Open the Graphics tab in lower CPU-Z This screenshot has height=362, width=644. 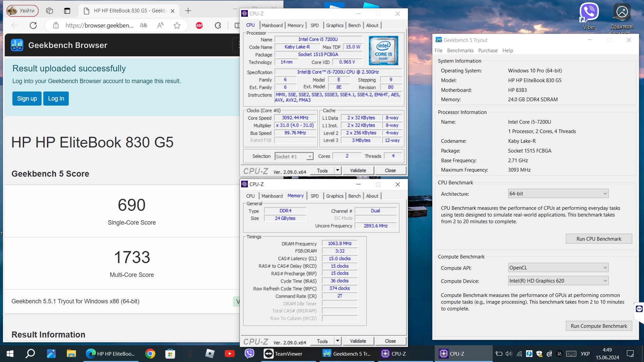(335, 196)
